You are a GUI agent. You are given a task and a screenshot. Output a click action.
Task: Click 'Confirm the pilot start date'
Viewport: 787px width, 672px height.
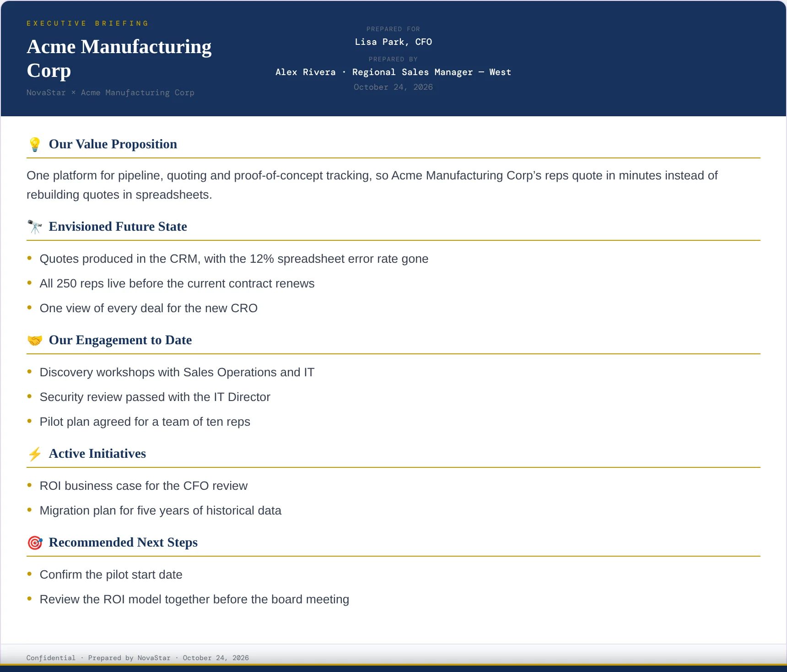point(111,574)
